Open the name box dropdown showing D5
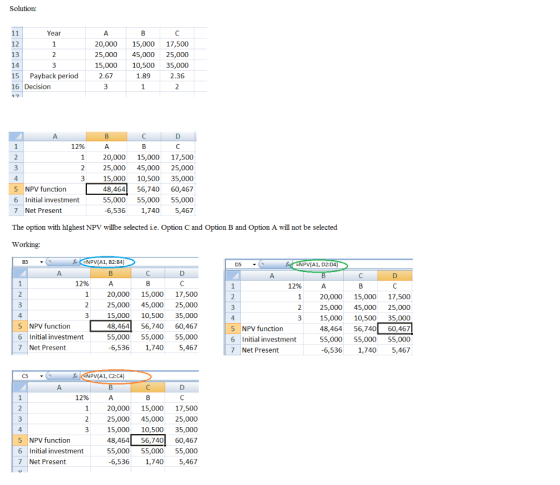560x485 pixels. pos(254,265)
